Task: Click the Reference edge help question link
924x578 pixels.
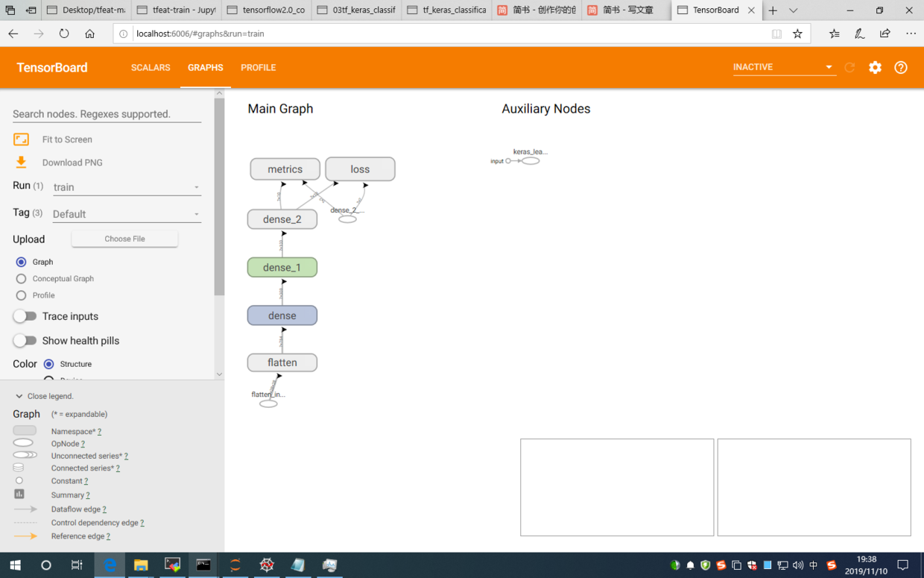Action: [x=108, y=536]
